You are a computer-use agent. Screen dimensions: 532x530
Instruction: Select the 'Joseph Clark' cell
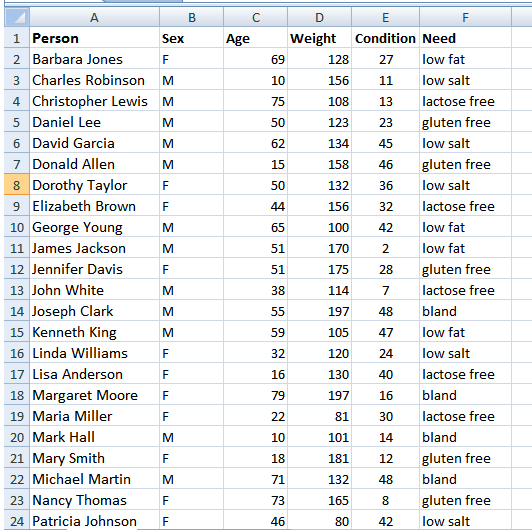pos(94,311)
